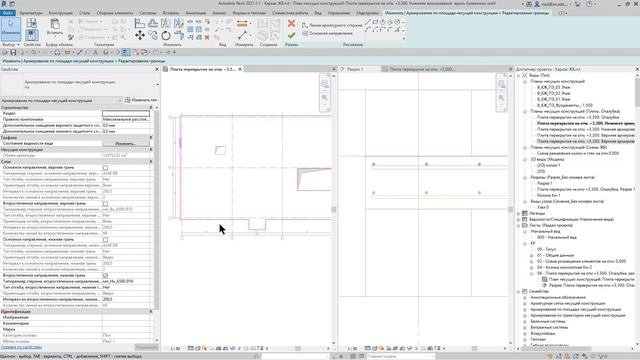
Task: Select the Trim/Extend to Corner tool
Action: point(179,36)
